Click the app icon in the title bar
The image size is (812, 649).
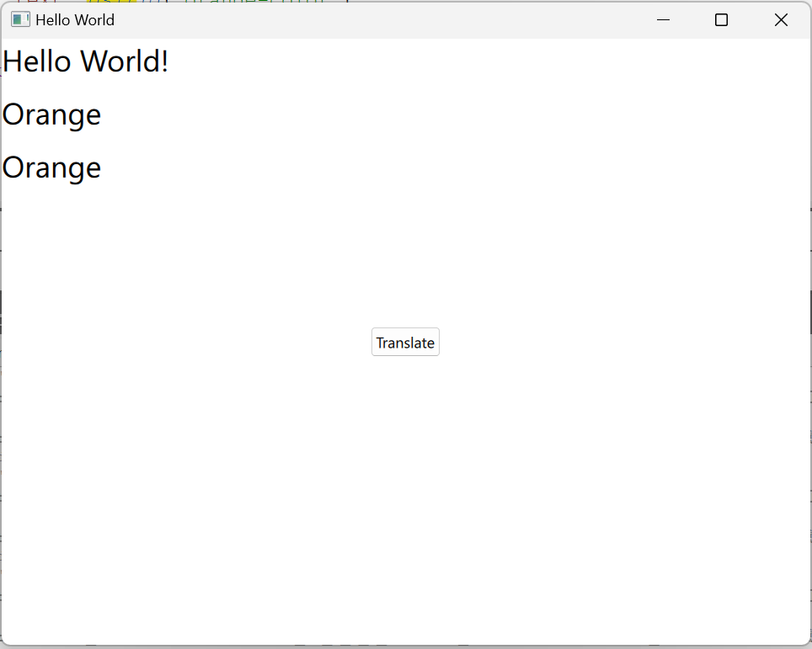[x=20, y=20]
